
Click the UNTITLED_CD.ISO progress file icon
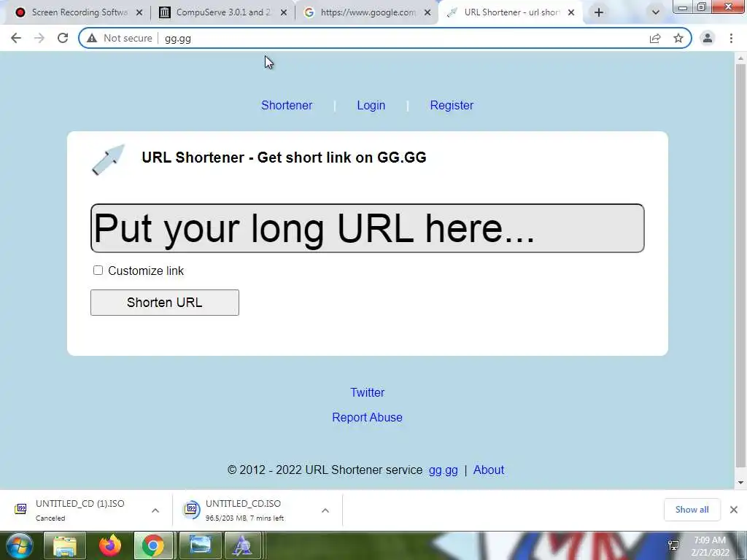192,509
